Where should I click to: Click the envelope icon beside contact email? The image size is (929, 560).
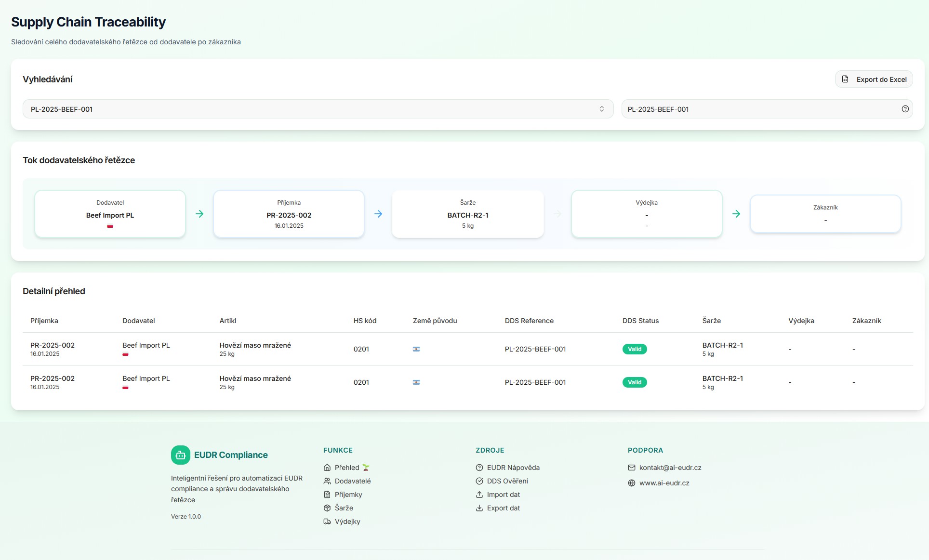coord(632,468)
